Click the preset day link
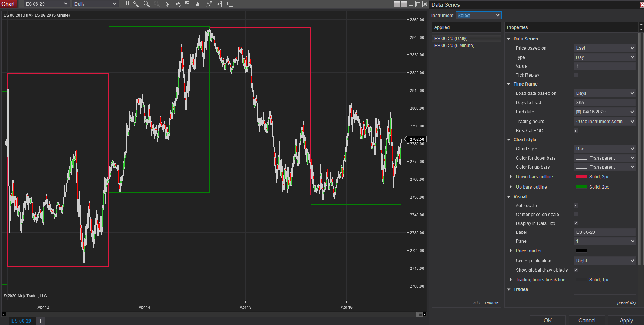The height and width of the screenshot is (325, 644). [x=627, y=303]
